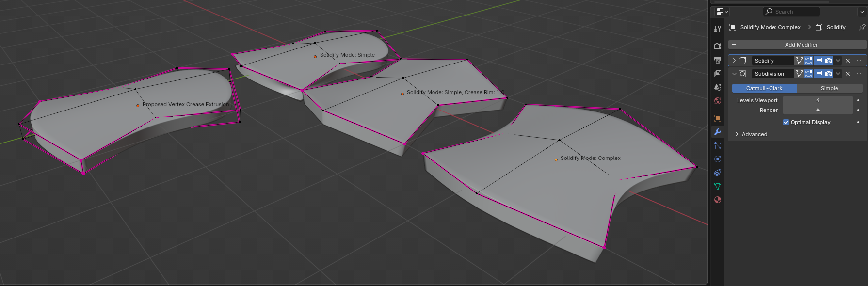The image size is (868, 286).
Task: Open the Object Constraints tab
Action: [x=718, y=173]
